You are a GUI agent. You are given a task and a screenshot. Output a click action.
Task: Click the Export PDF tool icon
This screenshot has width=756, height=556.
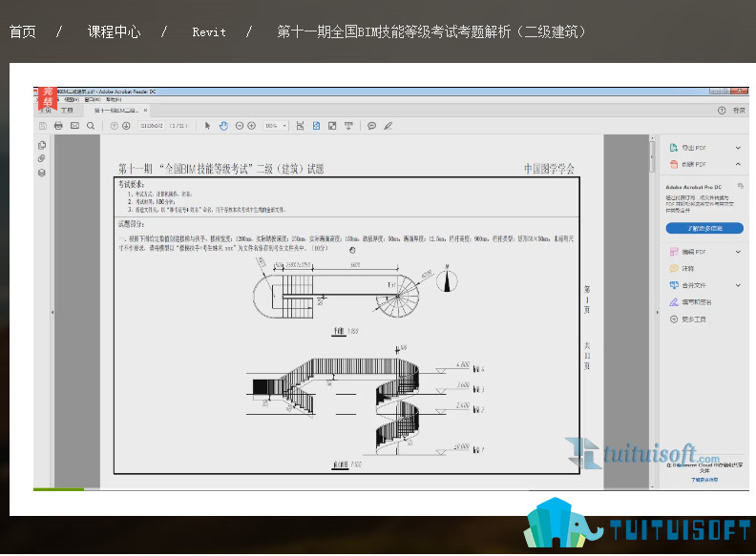[674, 148]
